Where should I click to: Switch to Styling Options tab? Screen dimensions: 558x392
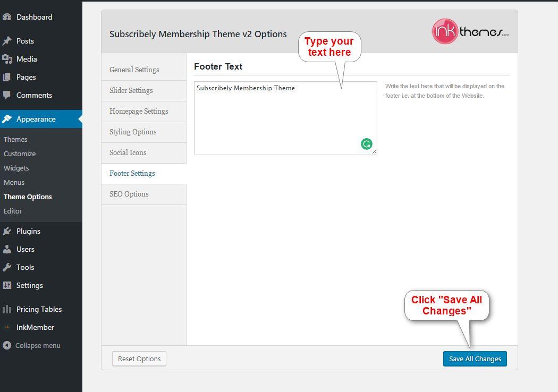(144, 132)
